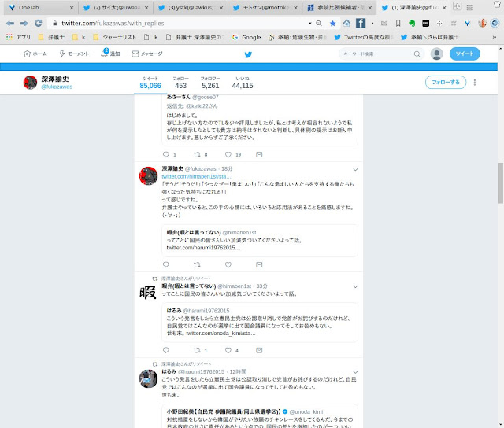Viewport: 504px width, 428px height.
Task: Switch to the ystk lawkus browser tab
Action: (x=191, y=8)
